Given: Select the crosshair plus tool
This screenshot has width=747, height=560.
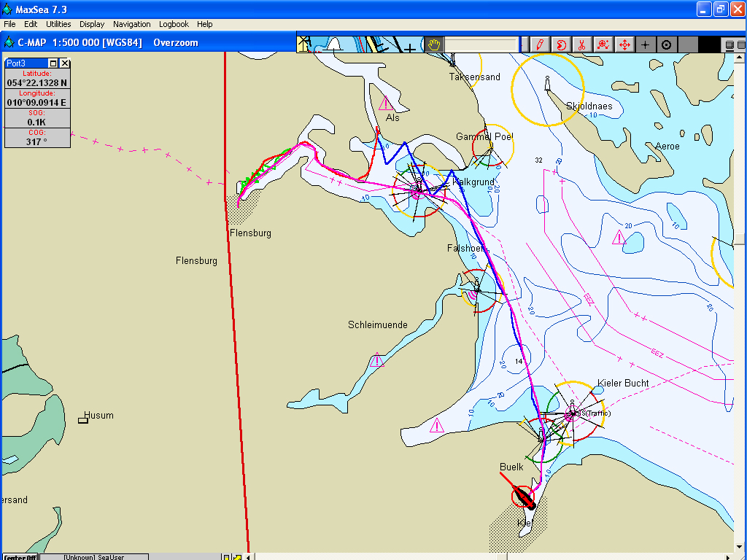Looking at the screenshot, I should pyautogui.click(x=645, y=44).
